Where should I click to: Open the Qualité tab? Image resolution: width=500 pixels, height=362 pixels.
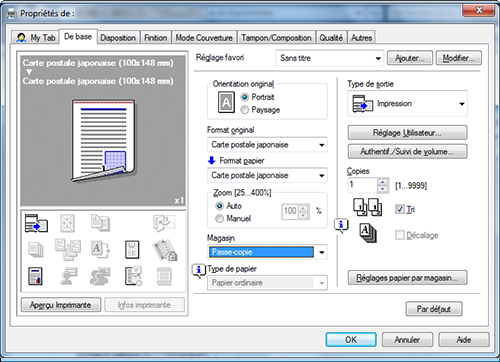pyautogui.click(x=331, y=38)
